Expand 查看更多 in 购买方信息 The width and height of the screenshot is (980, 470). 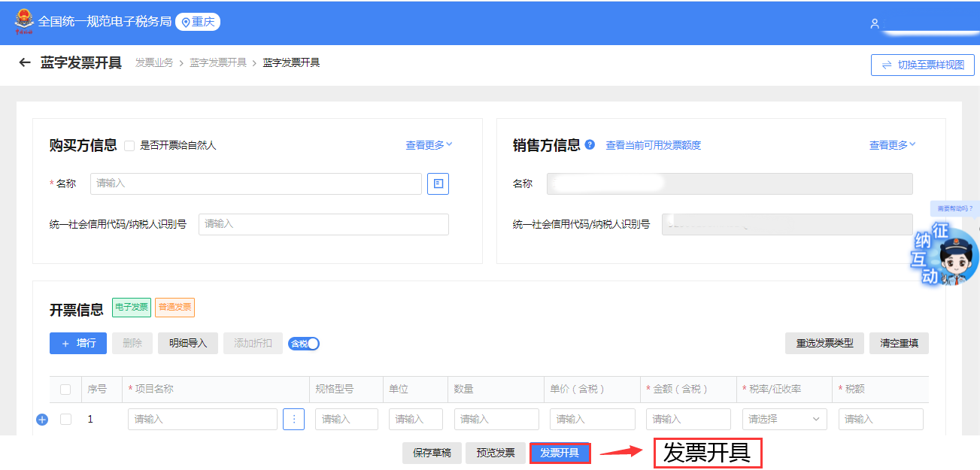(429, 145)
